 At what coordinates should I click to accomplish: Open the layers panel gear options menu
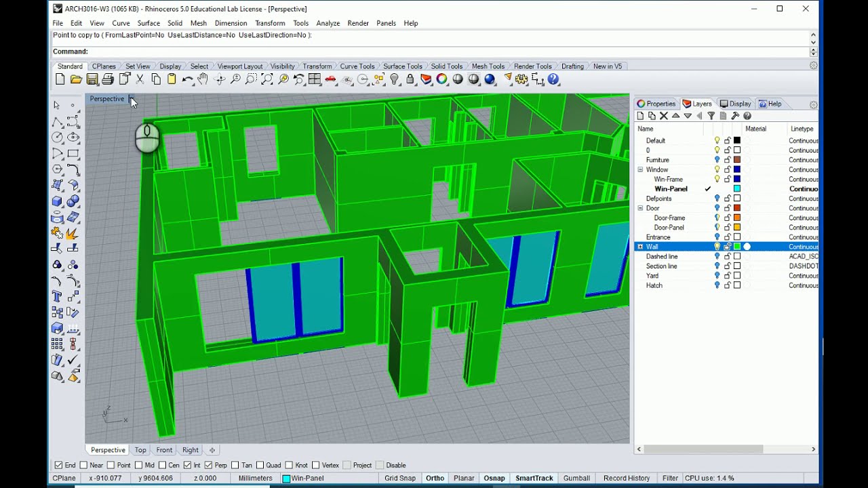click(x=813, y=104)
